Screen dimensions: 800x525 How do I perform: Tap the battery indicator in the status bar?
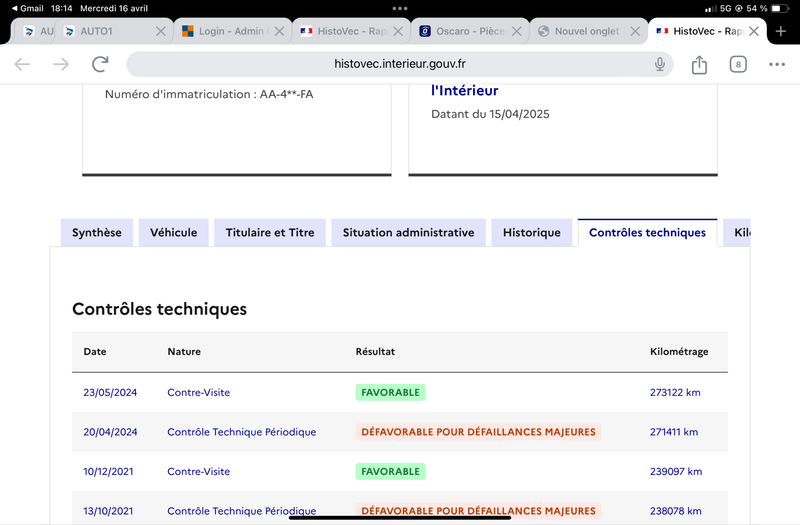(x=779, y=8)
